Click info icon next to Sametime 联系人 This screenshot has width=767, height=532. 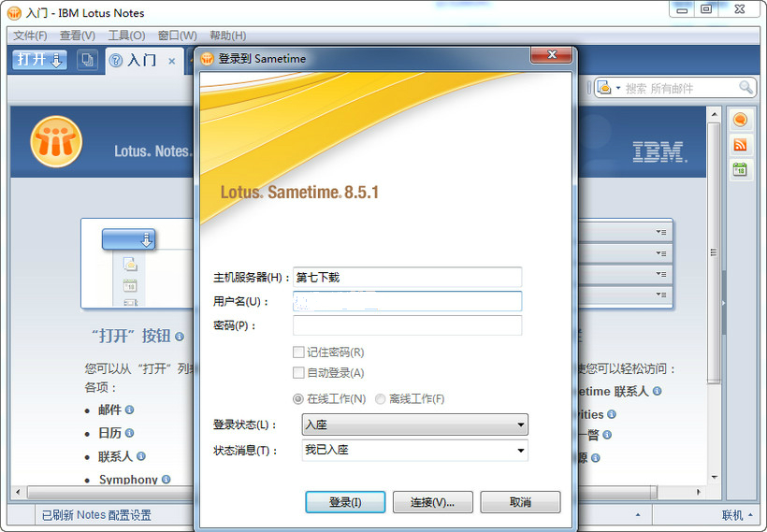click(x=657, y=391)
